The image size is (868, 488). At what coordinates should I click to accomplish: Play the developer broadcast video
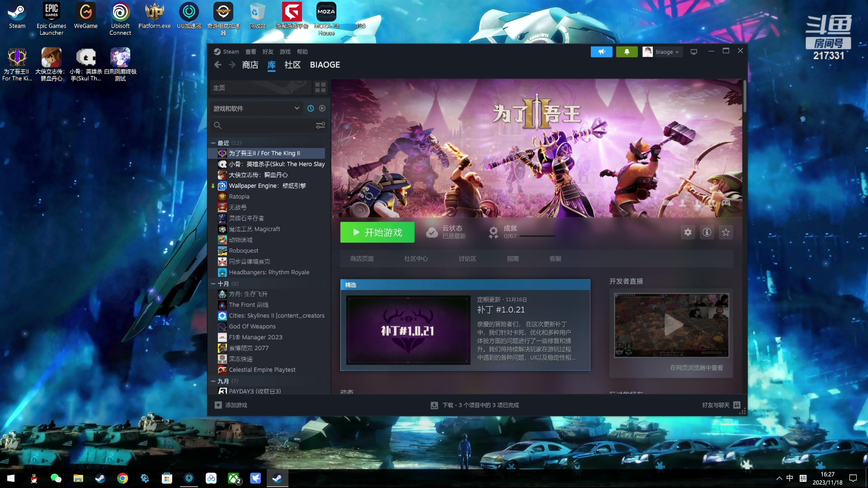click(x=672, y=325)
